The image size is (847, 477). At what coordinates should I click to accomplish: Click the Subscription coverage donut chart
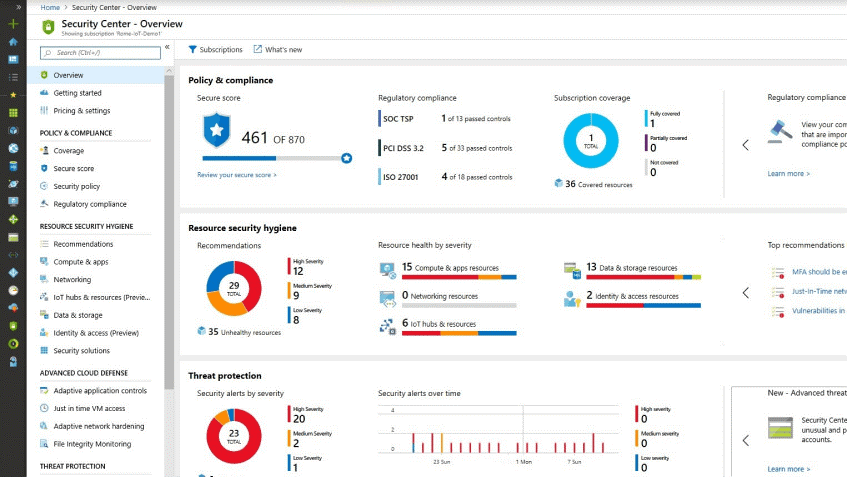591,141
